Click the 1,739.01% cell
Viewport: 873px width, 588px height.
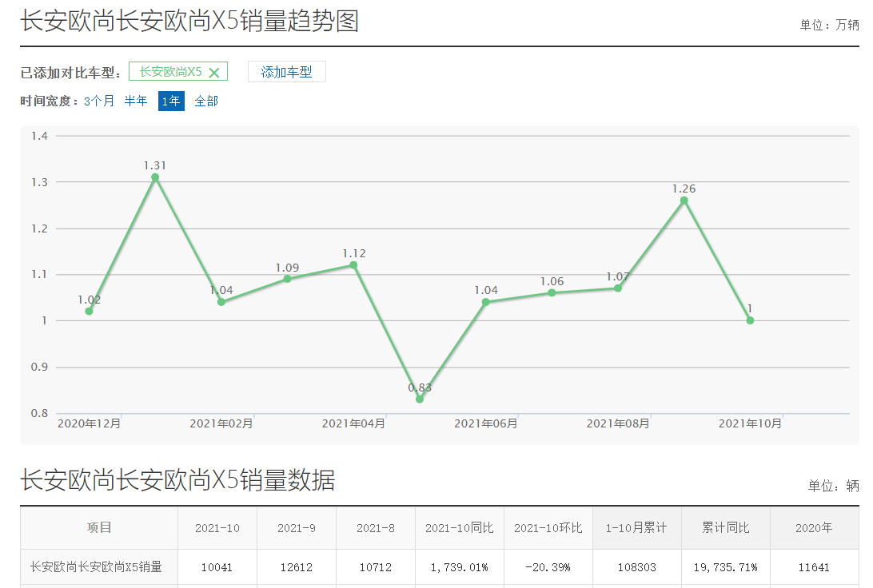460,567
